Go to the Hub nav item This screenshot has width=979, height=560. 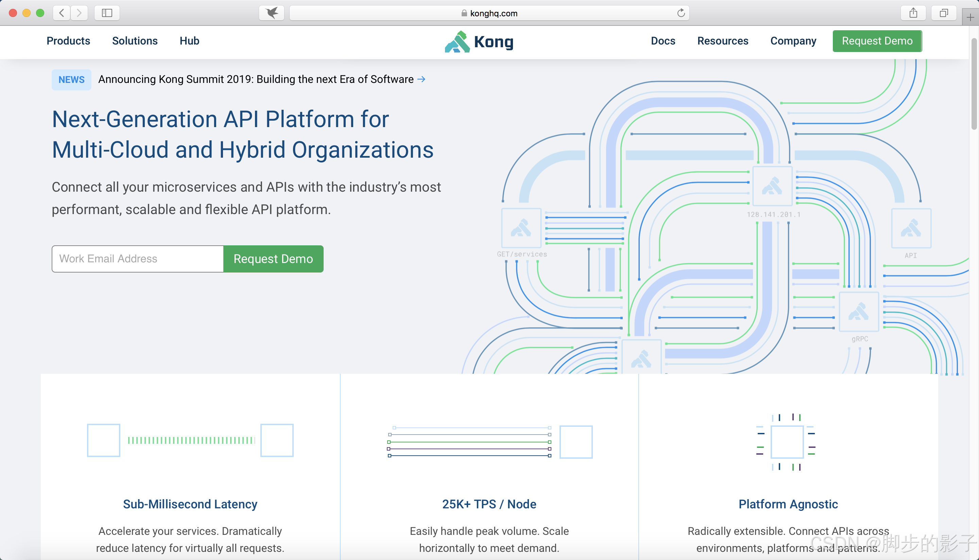(189, 41)
